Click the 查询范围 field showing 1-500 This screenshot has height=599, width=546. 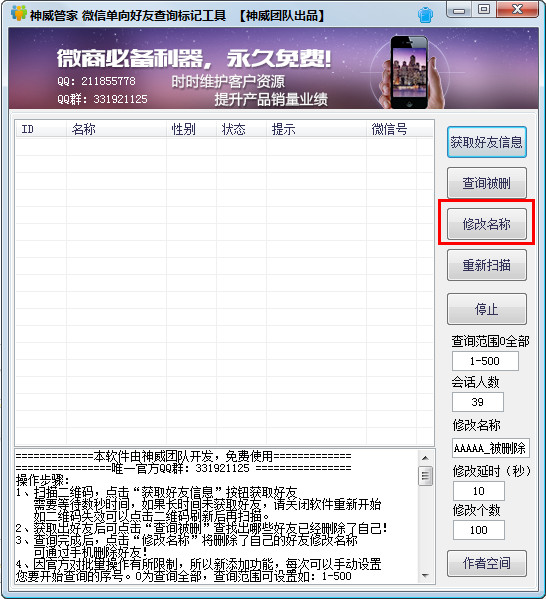[x=485, y=361]
